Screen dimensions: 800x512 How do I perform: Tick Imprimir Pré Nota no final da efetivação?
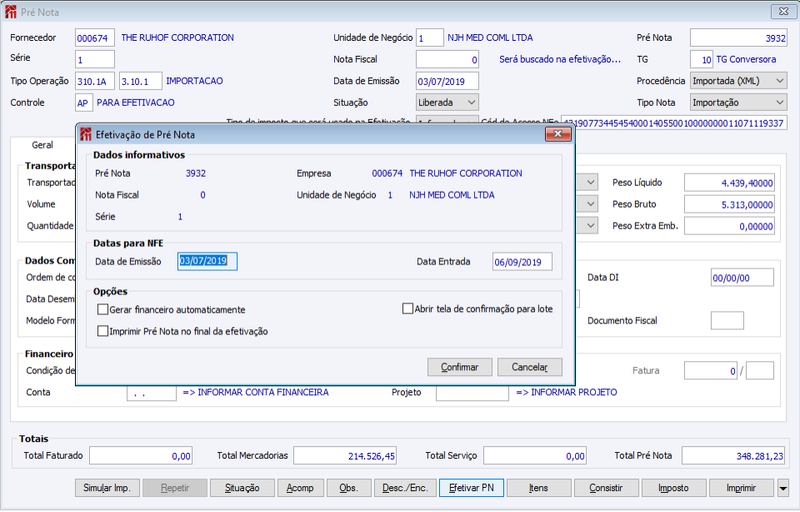tap(103, 331)
